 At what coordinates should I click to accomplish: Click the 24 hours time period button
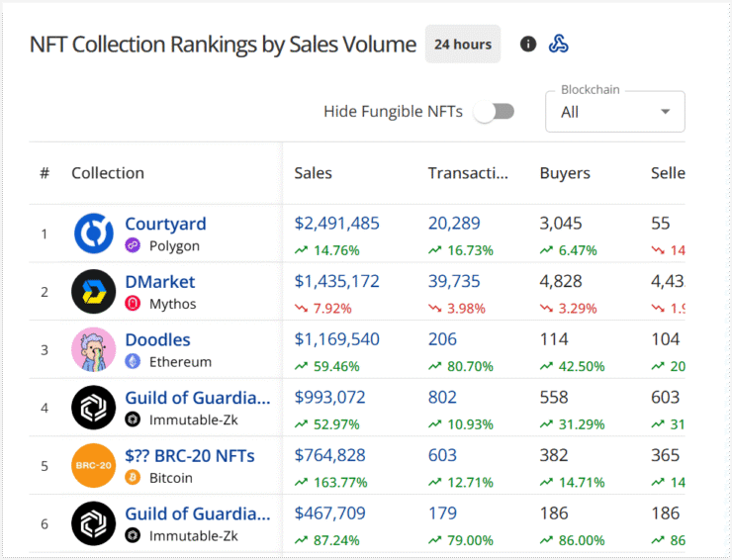[x=463, y=44]
